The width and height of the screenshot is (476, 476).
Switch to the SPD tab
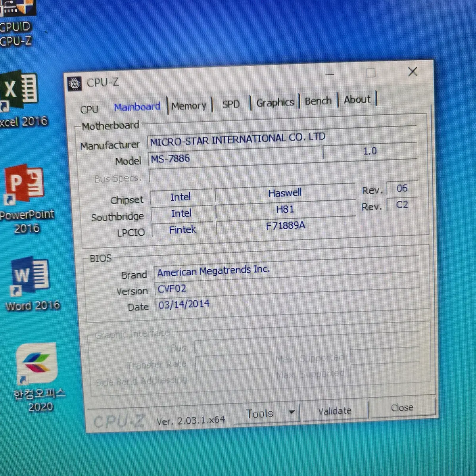coord(231,104)
